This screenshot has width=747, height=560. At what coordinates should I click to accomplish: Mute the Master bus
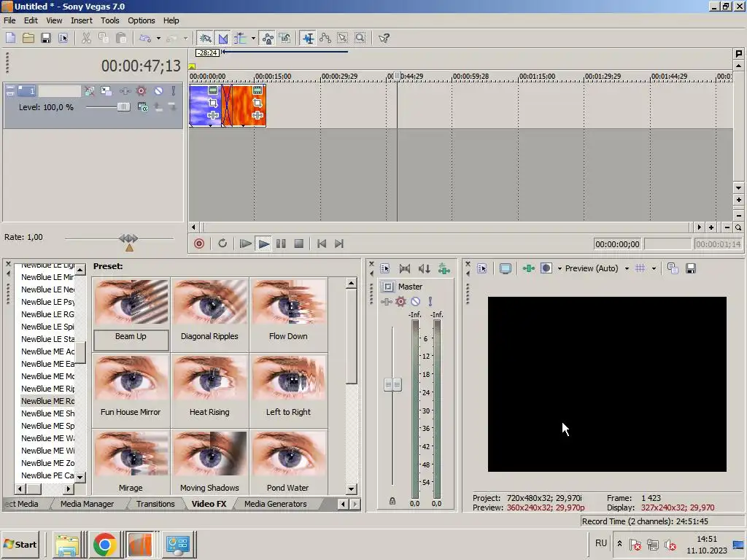[x=415, y=301]
